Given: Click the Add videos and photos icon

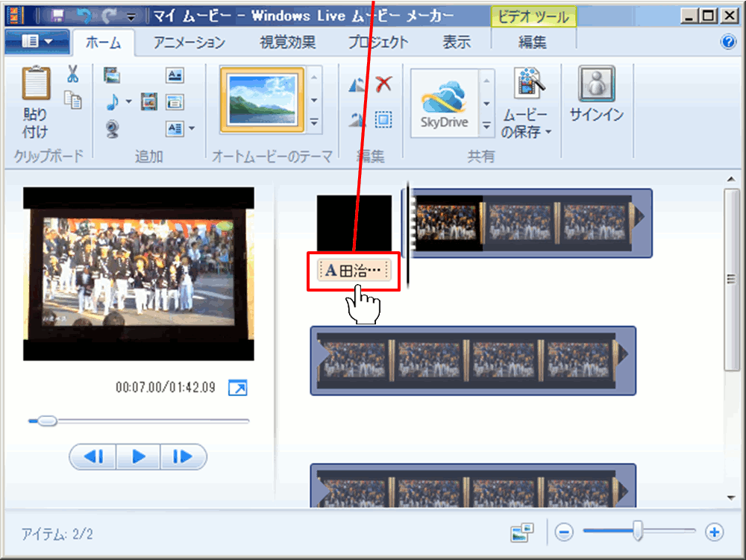Looking at the screenshot, I should click(113, 75).
